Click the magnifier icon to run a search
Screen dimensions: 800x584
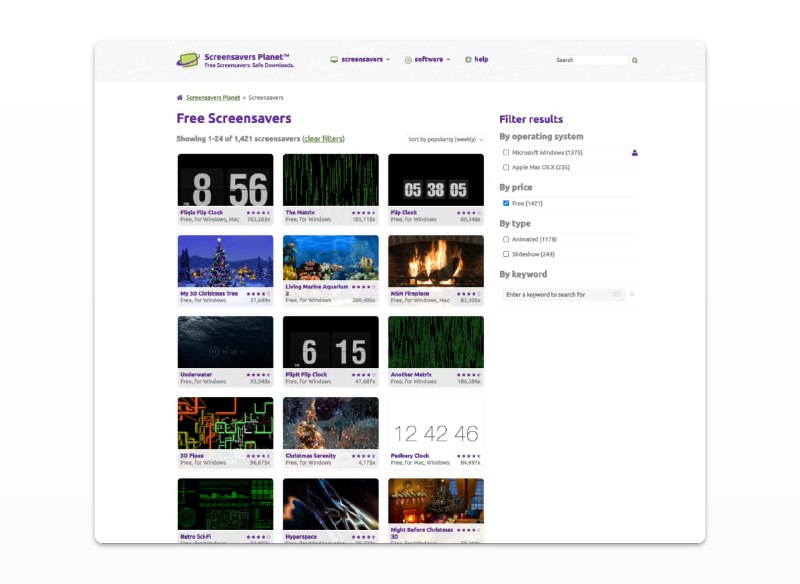[635, 60]
